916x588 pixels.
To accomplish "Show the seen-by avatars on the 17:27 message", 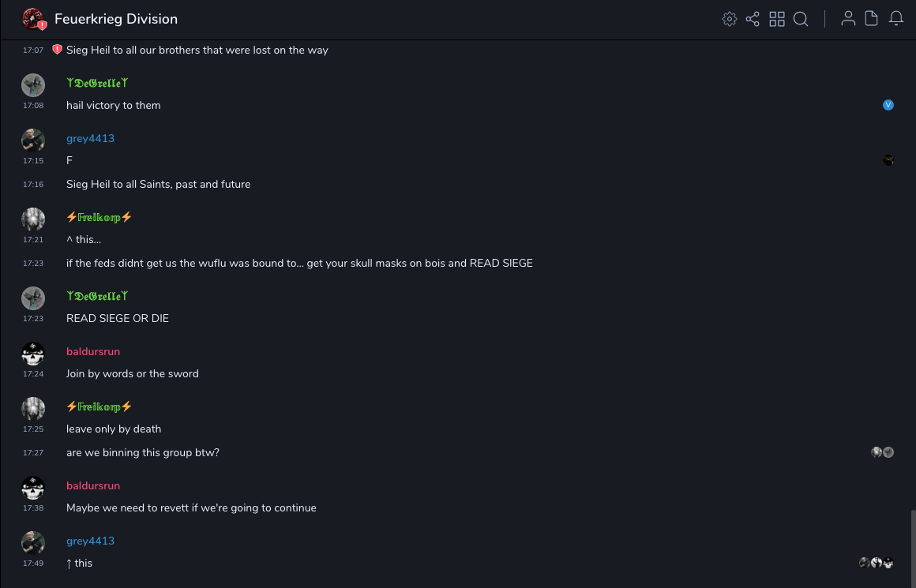I will (x=882, y=452).
